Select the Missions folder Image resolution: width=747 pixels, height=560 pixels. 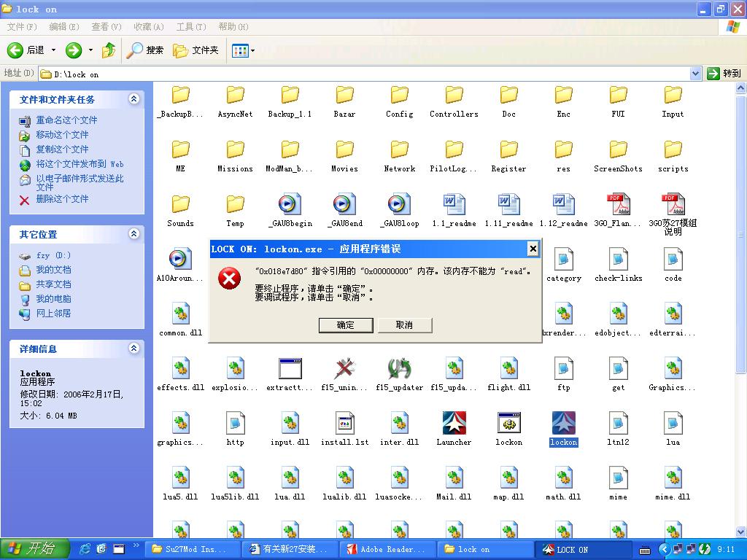[235, 149]
